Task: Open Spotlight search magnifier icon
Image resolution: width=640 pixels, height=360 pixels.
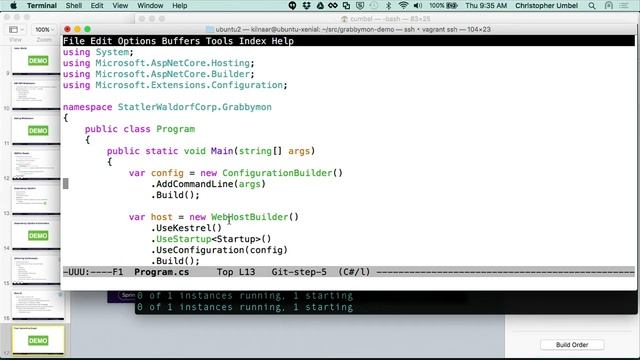Action: coord(592,6)
